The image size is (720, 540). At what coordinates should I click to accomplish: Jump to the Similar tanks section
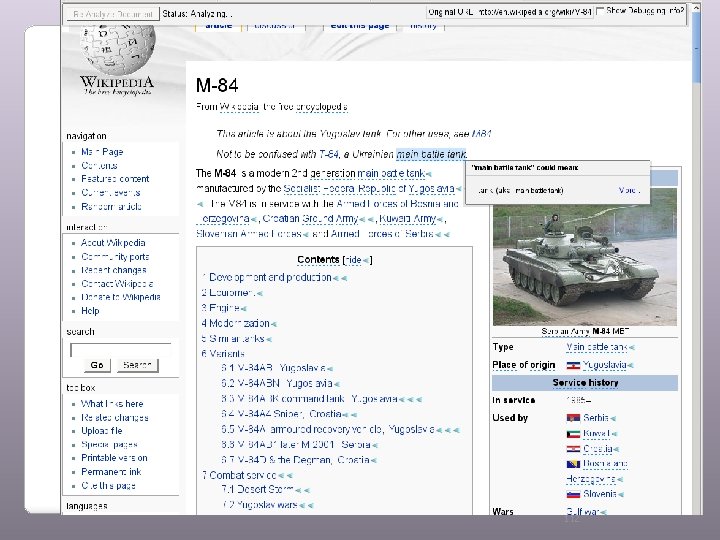pyautogui.click(x=232, y=339)
